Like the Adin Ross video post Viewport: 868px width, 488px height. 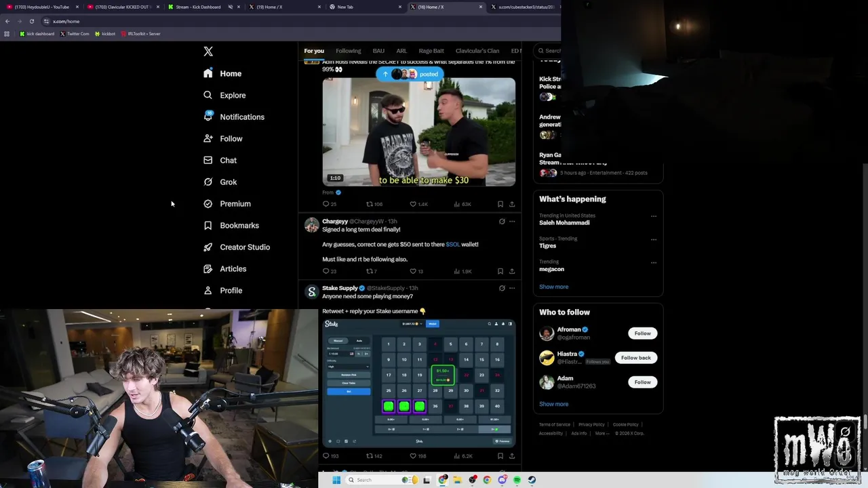click(x=418, y=204)
